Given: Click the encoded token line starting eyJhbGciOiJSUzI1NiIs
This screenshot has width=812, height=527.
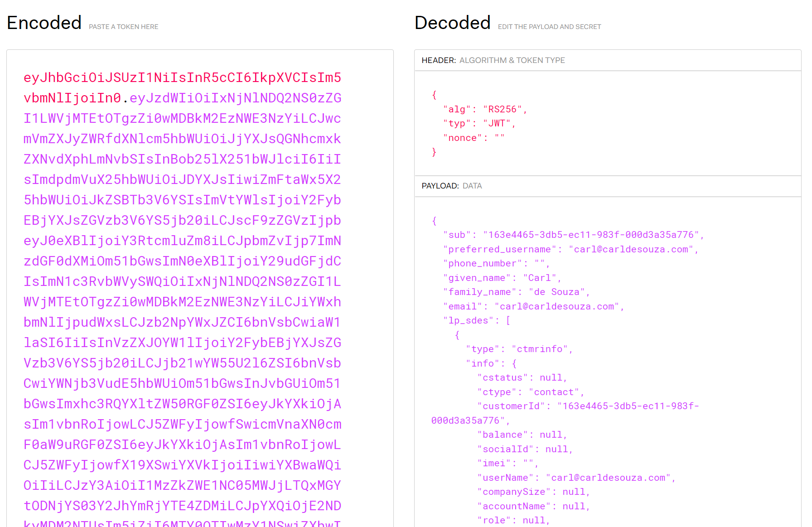Looking at the screenshot, I should [182, 77].
